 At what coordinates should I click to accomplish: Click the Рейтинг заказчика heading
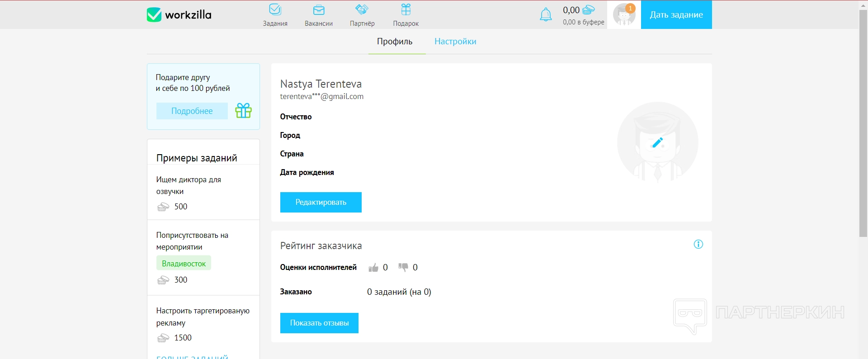(321, 246)
